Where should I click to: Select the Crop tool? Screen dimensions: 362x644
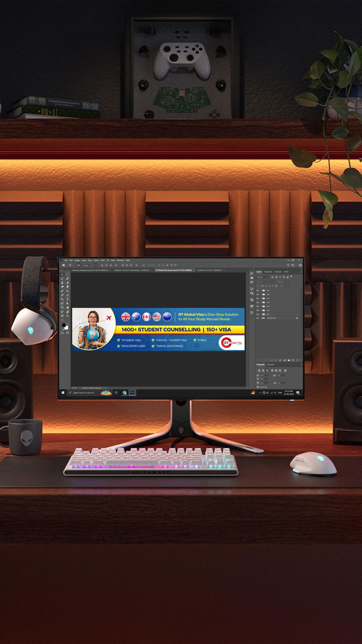click(67, 291)
